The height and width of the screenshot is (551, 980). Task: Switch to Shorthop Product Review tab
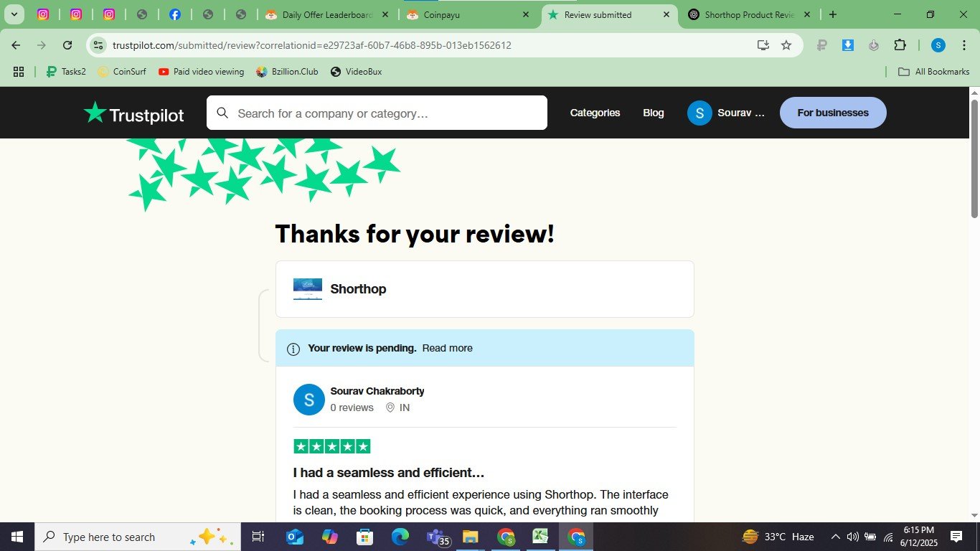pos(749,14)
